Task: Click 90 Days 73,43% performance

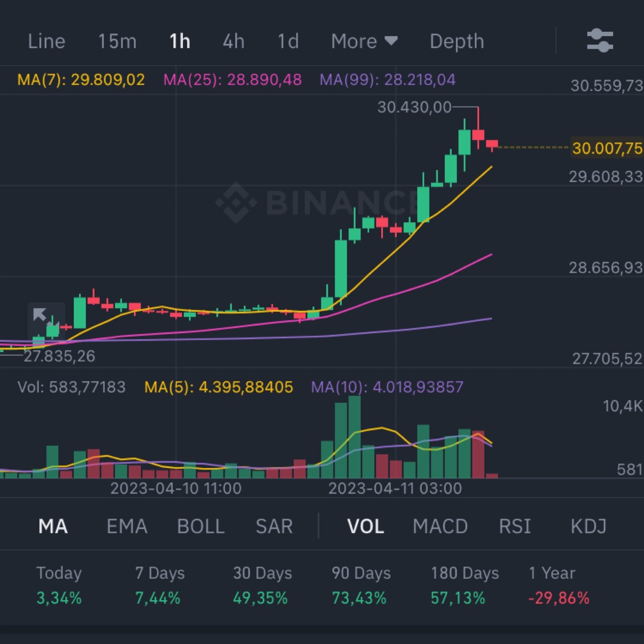Action: tap(361, 585)
